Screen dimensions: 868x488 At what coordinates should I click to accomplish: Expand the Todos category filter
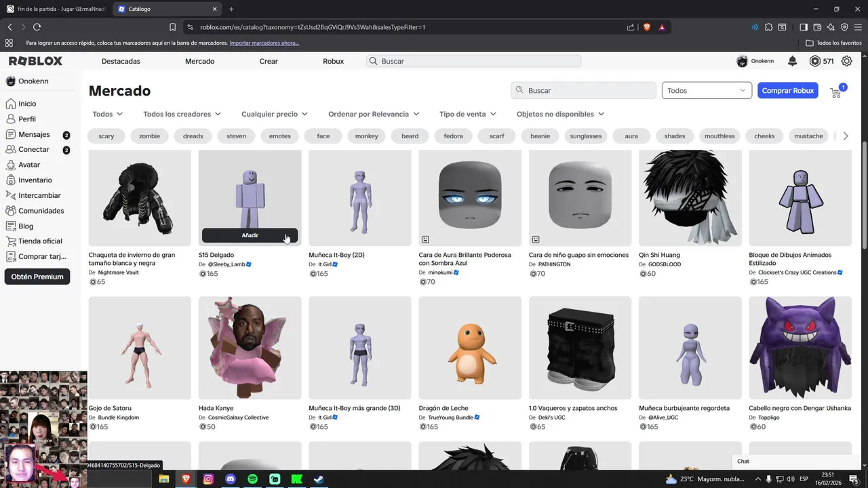click(x=108, y=114)
